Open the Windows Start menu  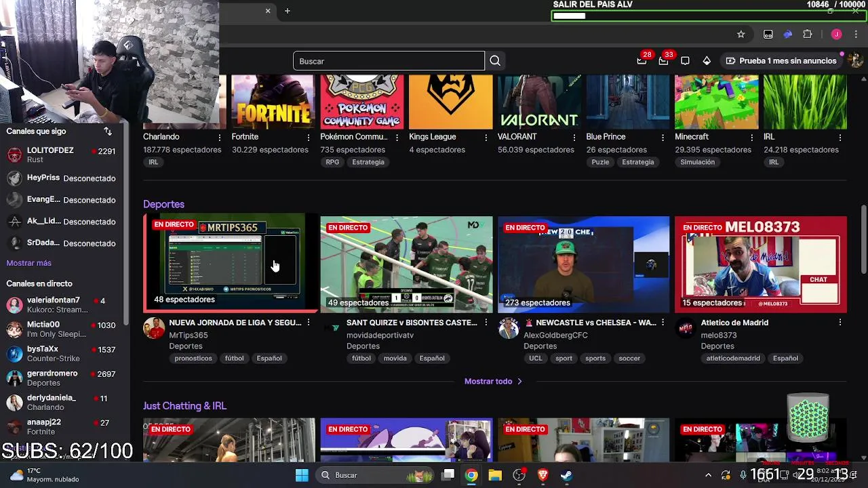click(x=302, y=475)
